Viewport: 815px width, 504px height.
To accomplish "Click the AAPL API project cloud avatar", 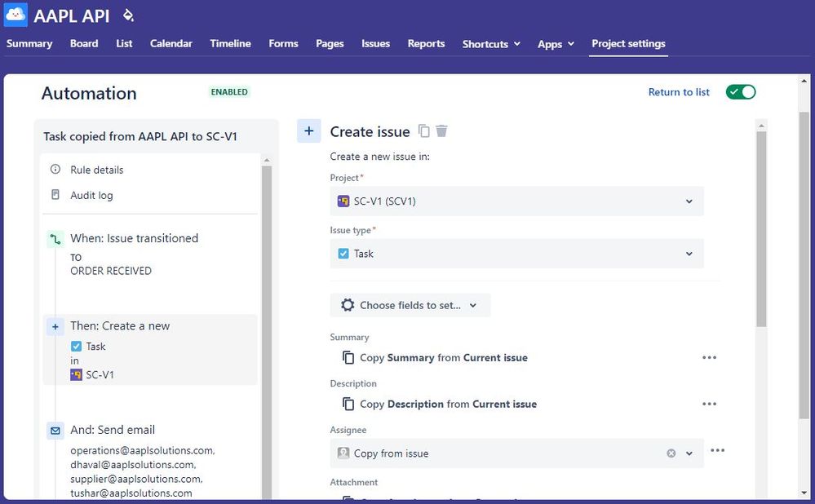I will (16, 15).
